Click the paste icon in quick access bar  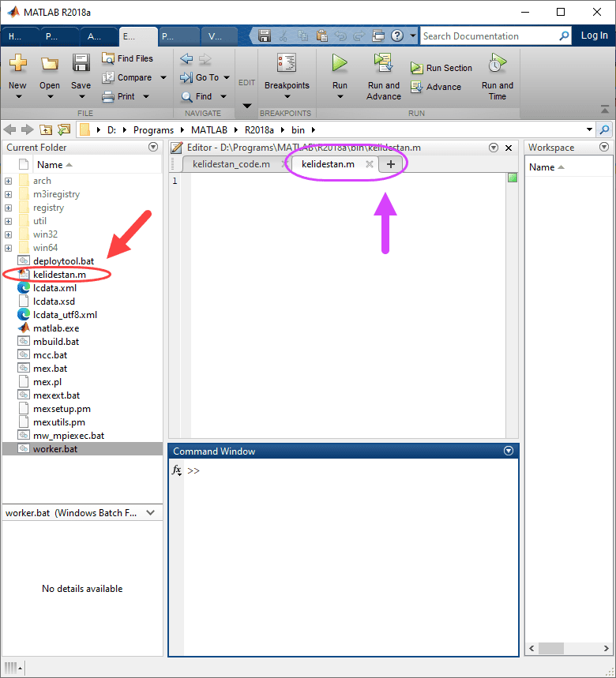tap(321, 36)
